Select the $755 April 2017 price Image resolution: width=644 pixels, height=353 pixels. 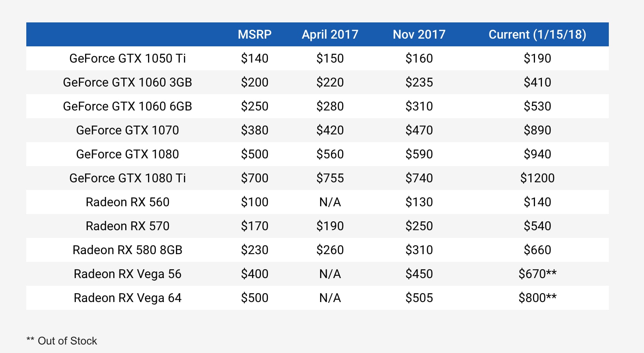(x=330, y=178)
